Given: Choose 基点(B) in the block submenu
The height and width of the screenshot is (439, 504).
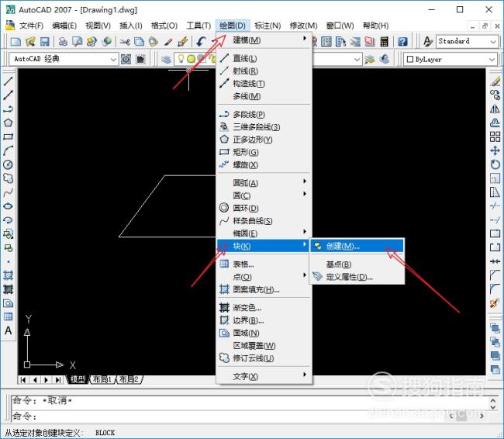Looking at the screenshot, I should 357,264.
